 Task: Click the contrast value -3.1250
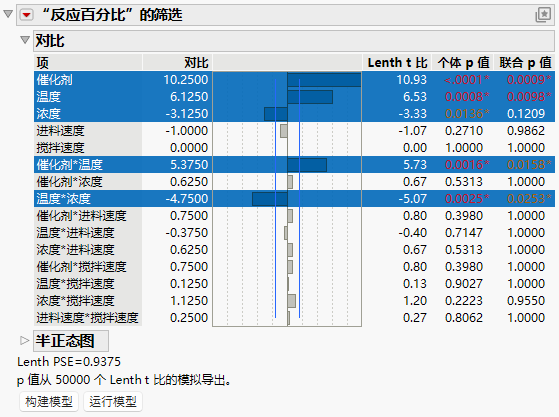[x=187, y=114]
